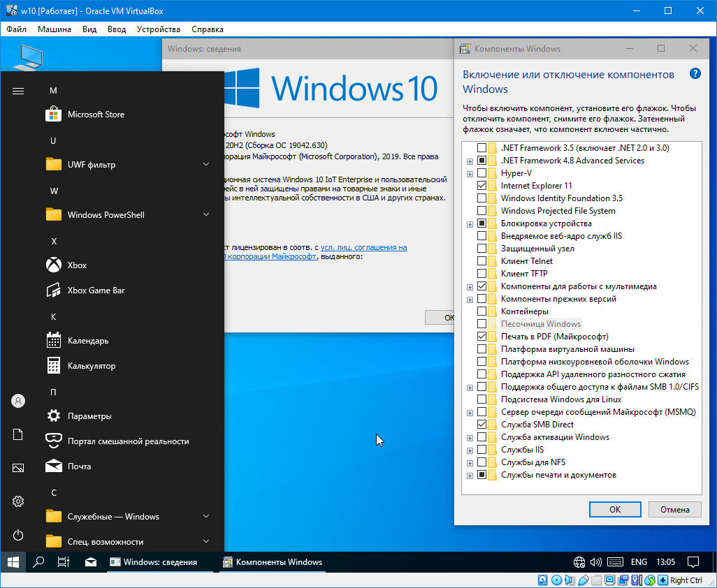717x588 pixels.
Task: Expand Компоненты прежних версий node
Action: pos(470,300)
